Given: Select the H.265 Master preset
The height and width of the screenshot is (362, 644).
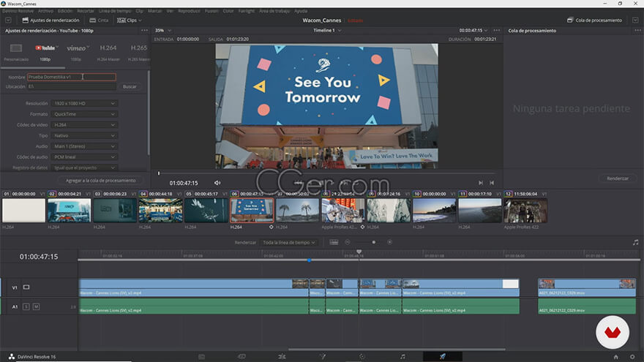Looking at the screenshot, I should pos(138,51).
